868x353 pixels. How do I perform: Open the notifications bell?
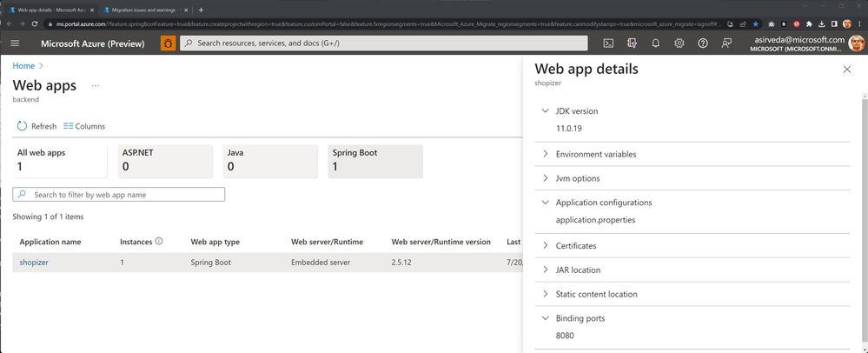coord(655,43)
